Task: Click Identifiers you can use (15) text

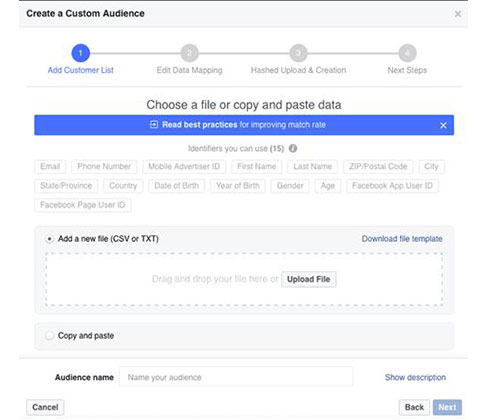Action: (x=236, y=148)
